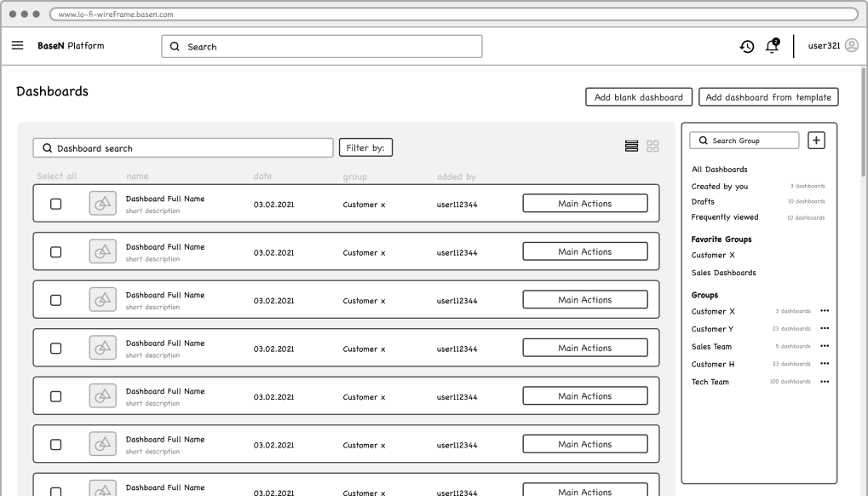
Task: Select All Dashboards in the sidebar
Action: 720,170
